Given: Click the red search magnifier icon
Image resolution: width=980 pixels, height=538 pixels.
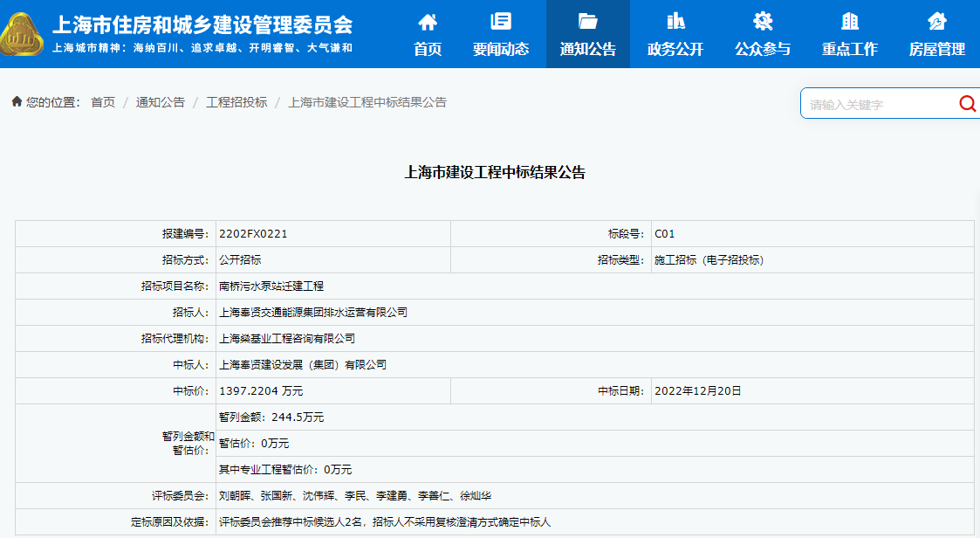Looking at the screenshot, I should pyautogui.click(x=967, y=104).
